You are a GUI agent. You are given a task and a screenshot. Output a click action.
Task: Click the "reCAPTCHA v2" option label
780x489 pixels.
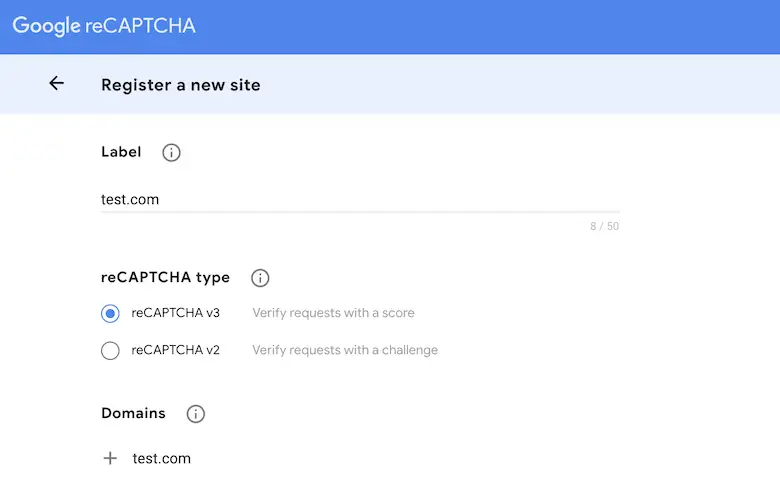175,350
